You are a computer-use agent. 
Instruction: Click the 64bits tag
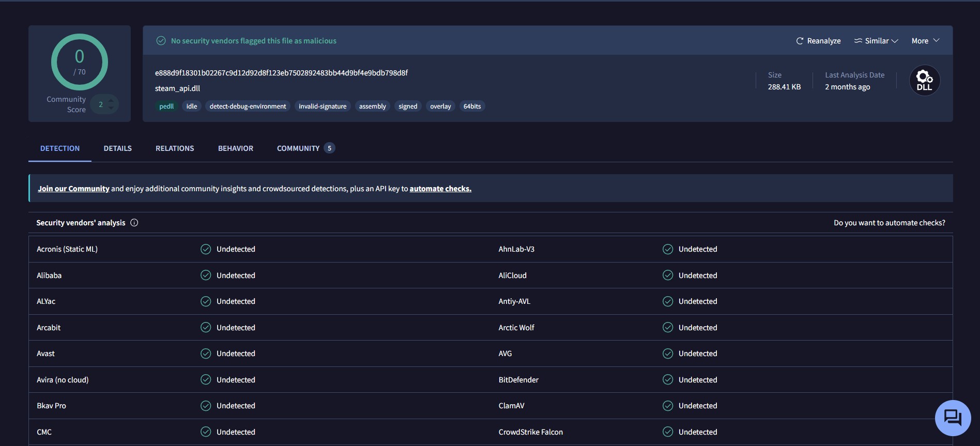[x=472, y=106]
